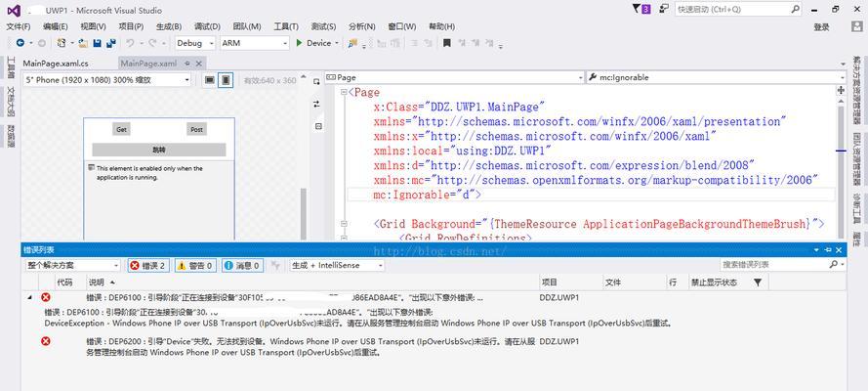Switch to the MainPage.xaml.cs tab
Screen dimensions: 868x391
click(56, 64)
